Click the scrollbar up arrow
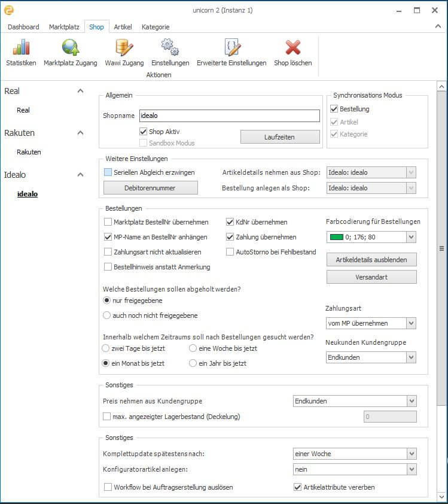Viewport: 448px width, 504px height. (x=441, y=87)
